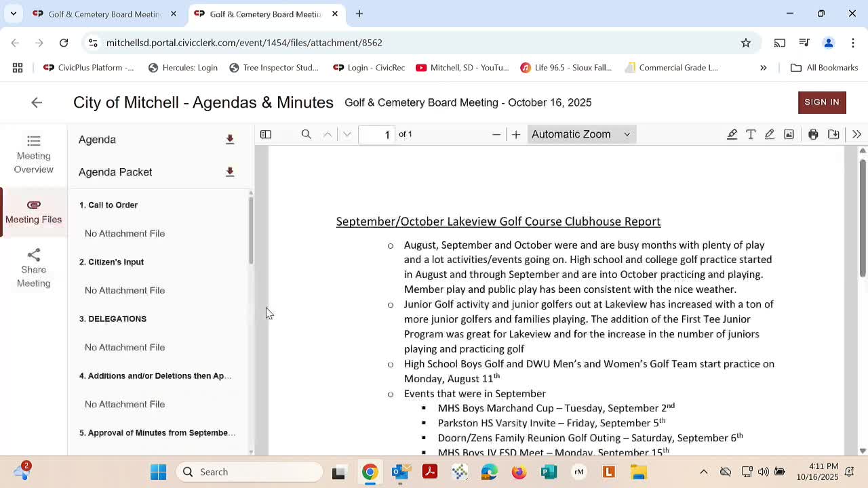The height and width of the screenshot is (488, 868).
Task: Open the Share Meeting tab
Action: pos(33,268)
